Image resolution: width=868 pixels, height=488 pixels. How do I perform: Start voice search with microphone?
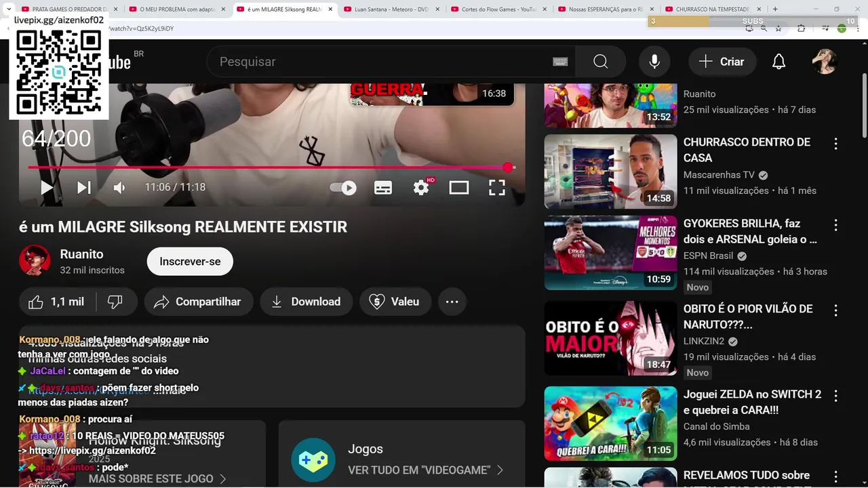coord(654,62)
